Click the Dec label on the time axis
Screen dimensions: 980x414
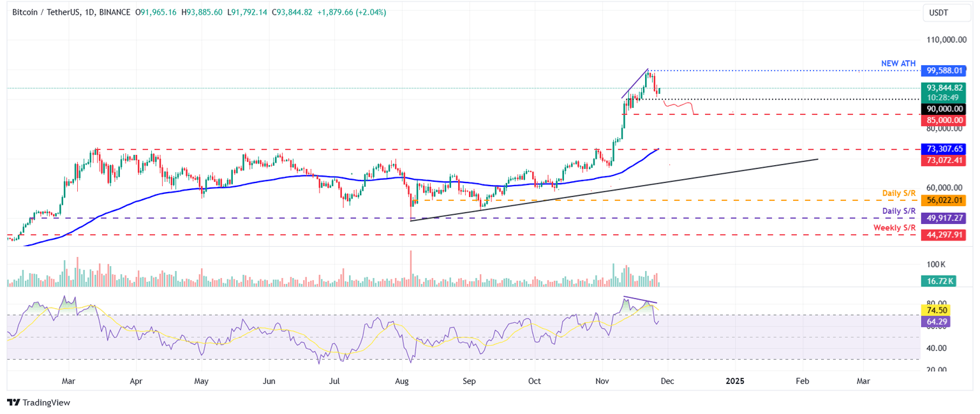(x=667, y=381)
